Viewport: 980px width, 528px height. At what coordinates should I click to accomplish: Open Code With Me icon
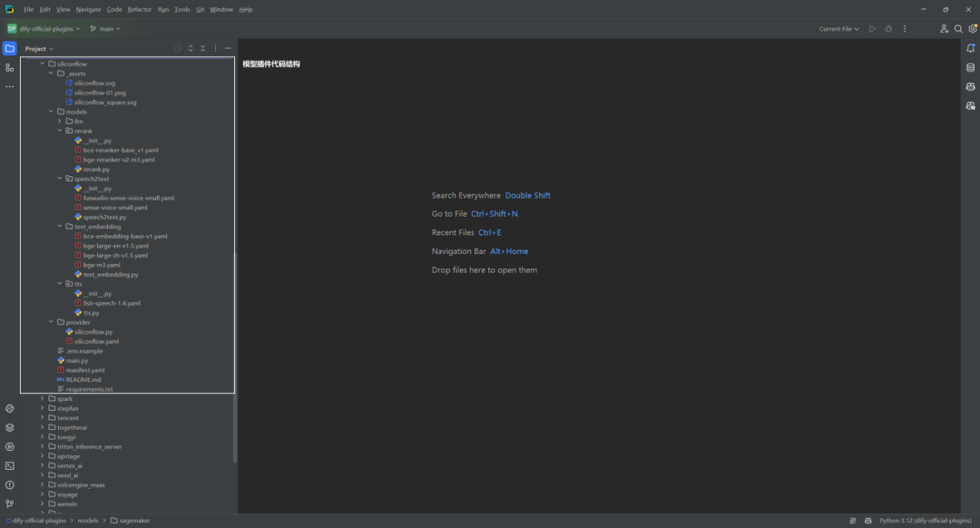tap(944, 29)
